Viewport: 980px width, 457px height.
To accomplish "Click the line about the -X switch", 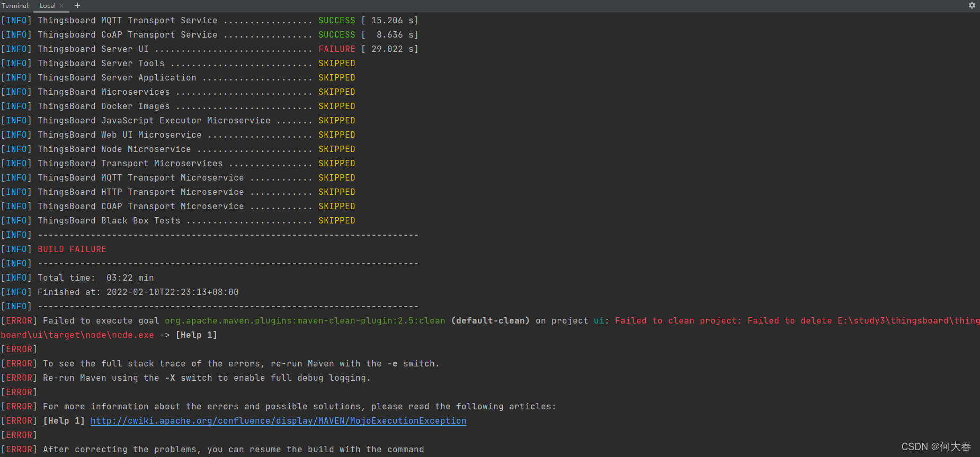I will tap(207, 378).
